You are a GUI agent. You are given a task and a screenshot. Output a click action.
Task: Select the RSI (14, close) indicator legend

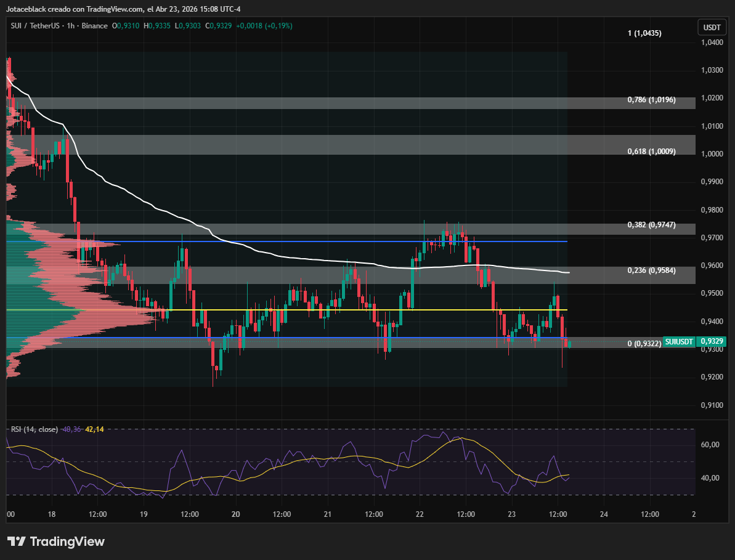pyautogui.click(x=33, y=429)
